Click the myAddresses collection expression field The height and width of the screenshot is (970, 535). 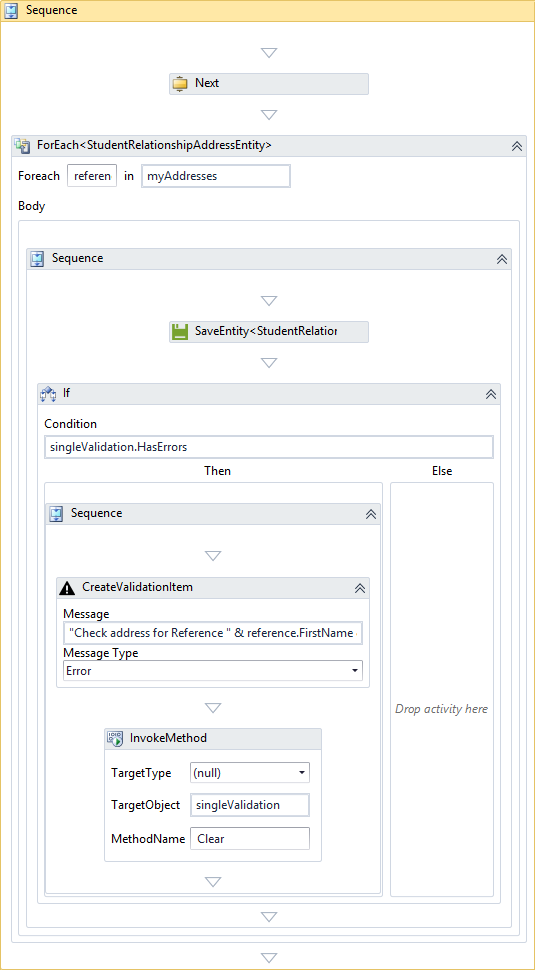coord(216,176)
